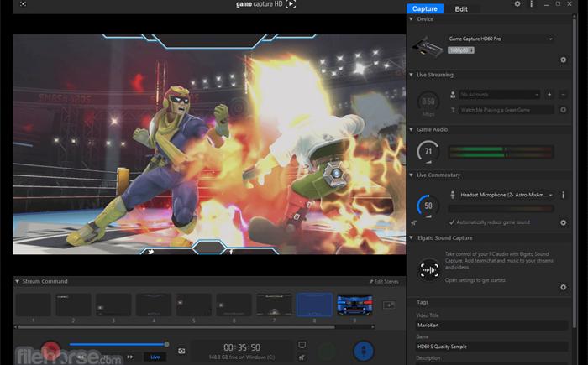Screen dimensions: 588x365
Task: Click the ducking speaker icon under commentary dial
Action: [x=413, y=223]
